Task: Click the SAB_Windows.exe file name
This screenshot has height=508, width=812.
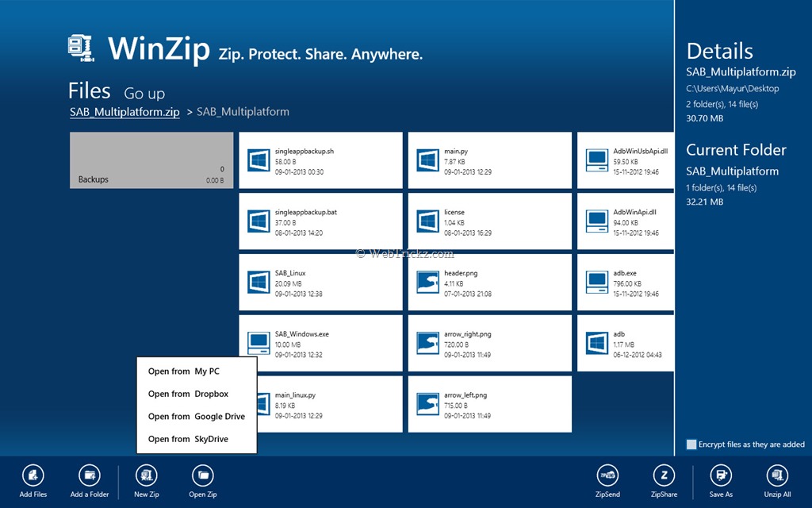Action: tap(302, 334)
